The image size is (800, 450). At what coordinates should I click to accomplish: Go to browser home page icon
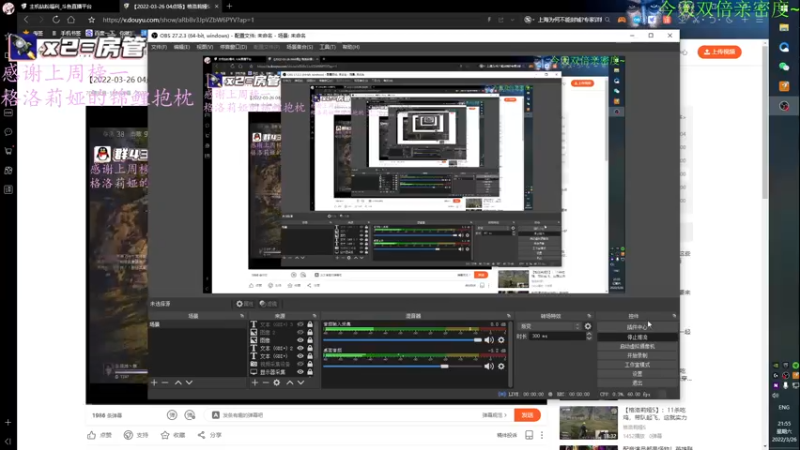(71, 20)
